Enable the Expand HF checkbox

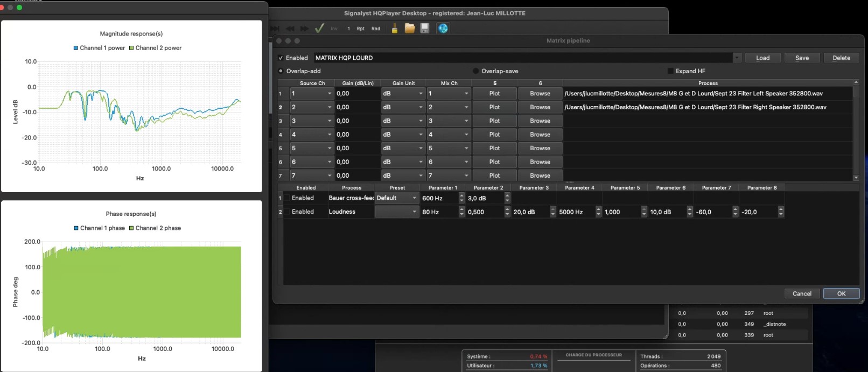click(670, 71)
